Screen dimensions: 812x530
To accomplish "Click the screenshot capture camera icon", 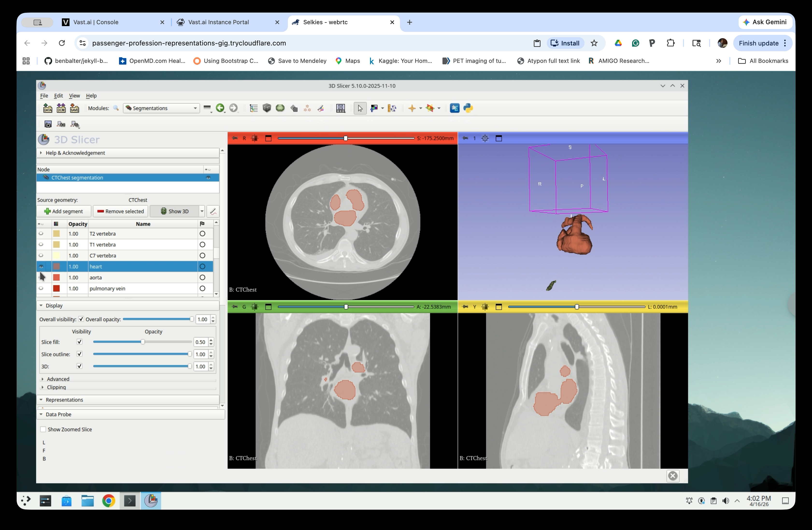I will point(48,124).
